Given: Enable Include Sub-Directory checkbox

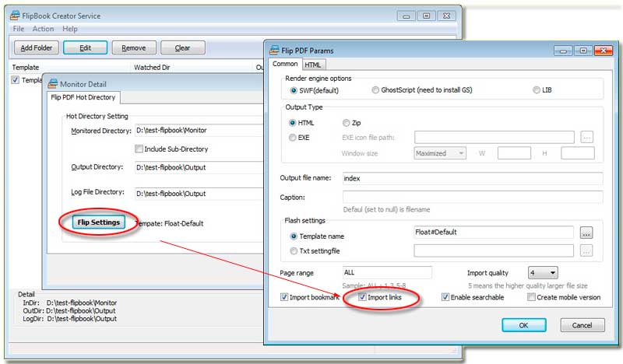Looking at the screenshot, I should tap(139, 149).
